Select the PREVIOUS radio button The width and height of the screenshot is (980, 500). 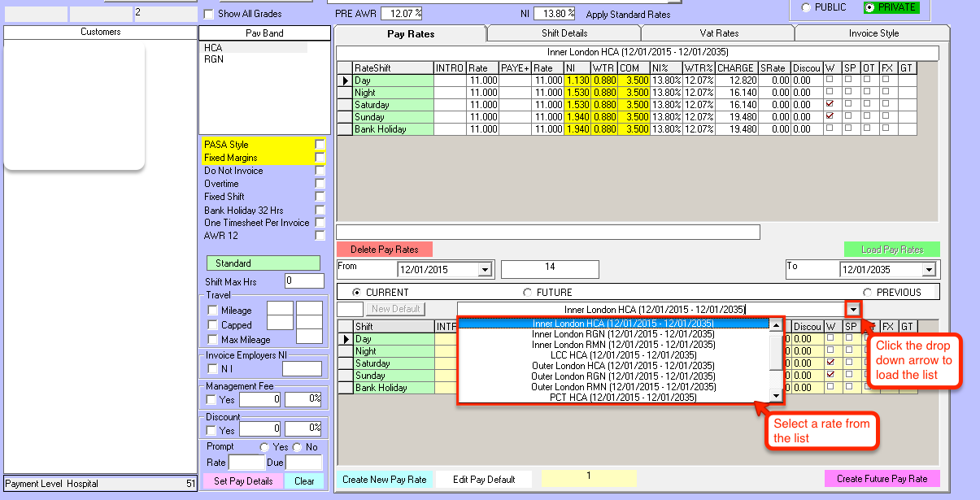[x=868, y=292]
